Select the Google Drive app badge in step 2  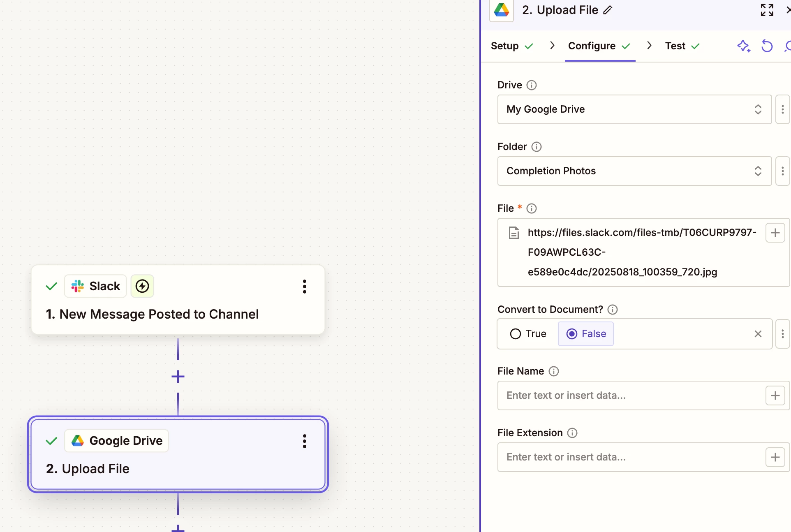tap(117, 441)
